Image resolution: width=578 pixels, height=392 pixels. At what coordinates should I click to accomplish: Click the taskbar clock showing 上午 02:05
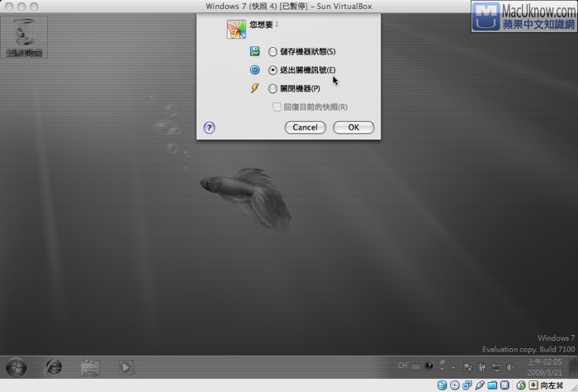pos(544,367)
